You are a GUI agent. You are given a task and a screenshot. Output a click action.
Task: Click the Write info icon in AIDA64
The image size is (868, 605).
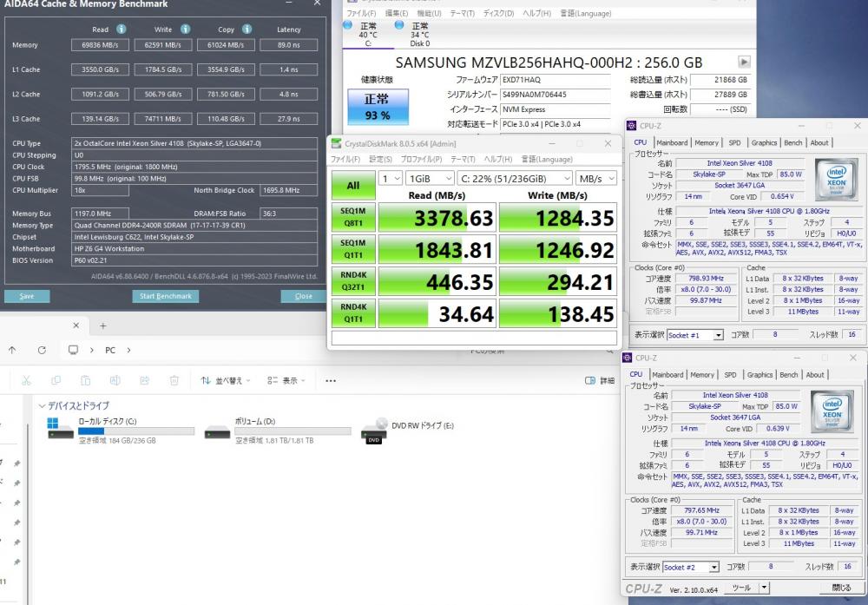tap(186, 30)
